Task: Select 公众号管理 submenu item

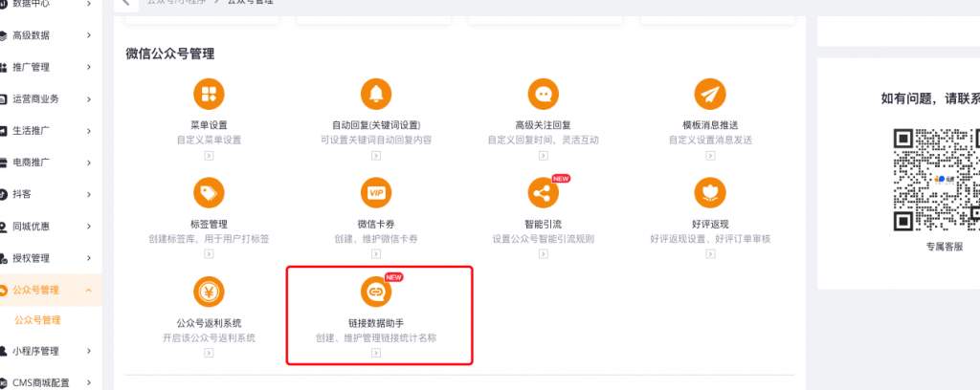Action: click(37, 320)
